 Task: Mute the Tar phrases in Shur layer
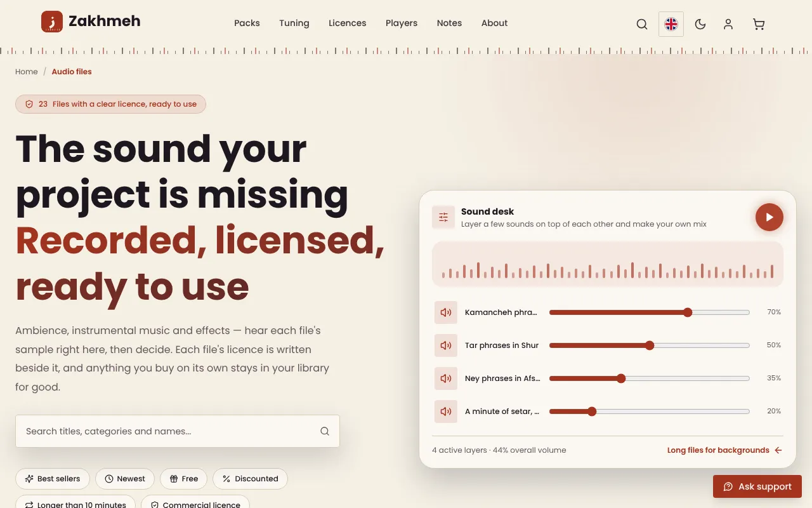446,345
